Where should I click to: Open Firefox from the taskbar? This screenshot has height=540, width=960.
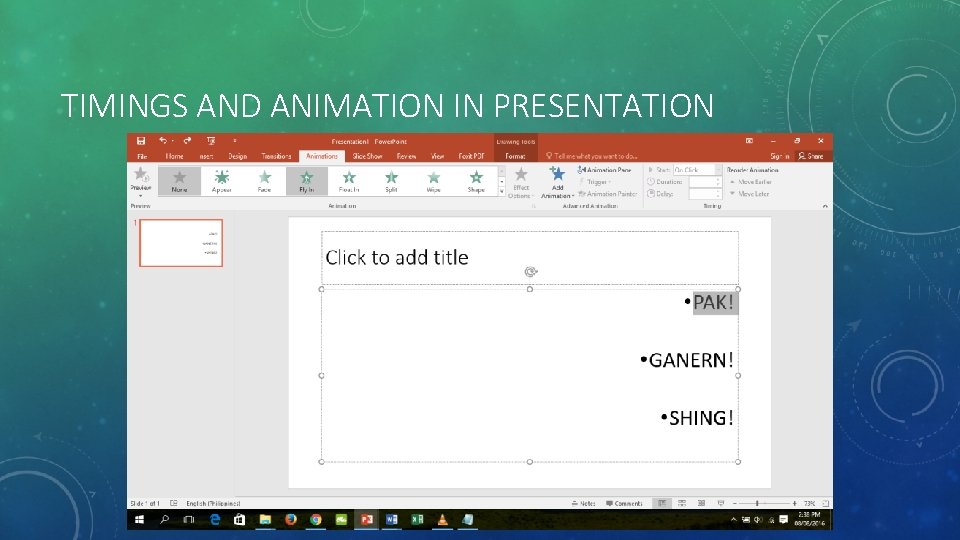290,520
